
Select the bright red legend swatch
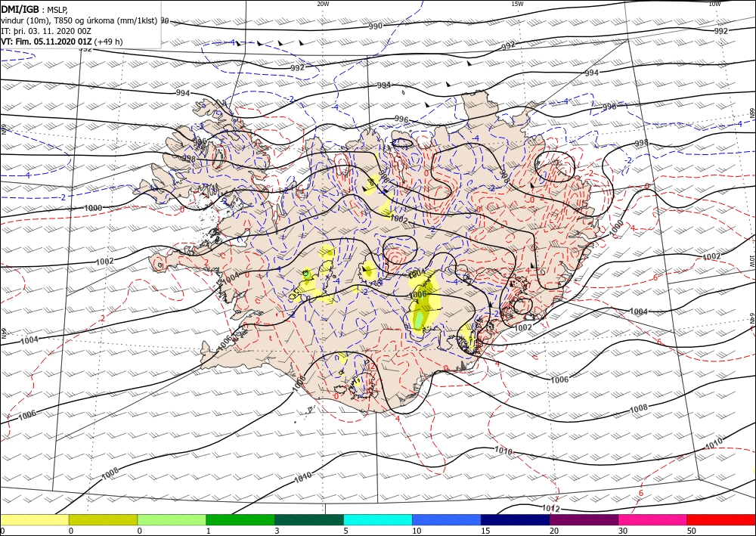721,519
